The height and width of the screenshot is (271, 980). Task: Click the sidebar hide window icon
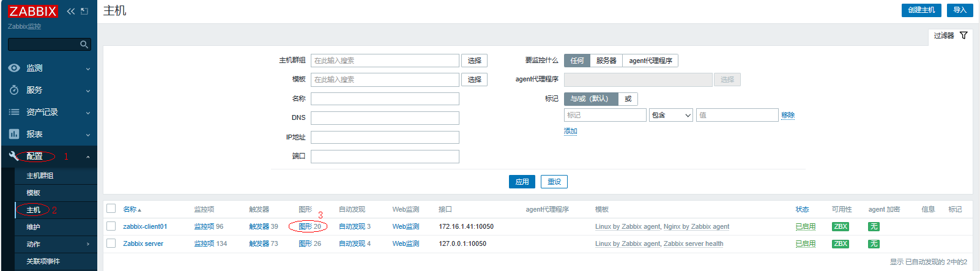click(x=84, y=11)
